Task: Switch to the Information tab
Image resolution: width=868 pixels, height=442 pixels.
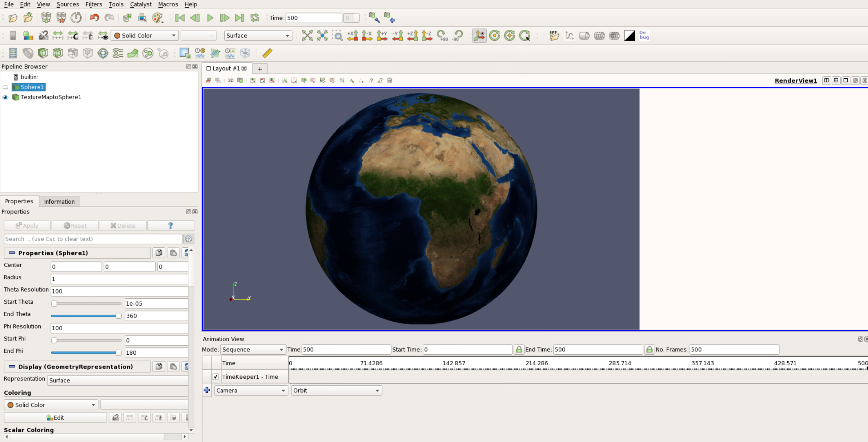Action: (x=59, y=202)
